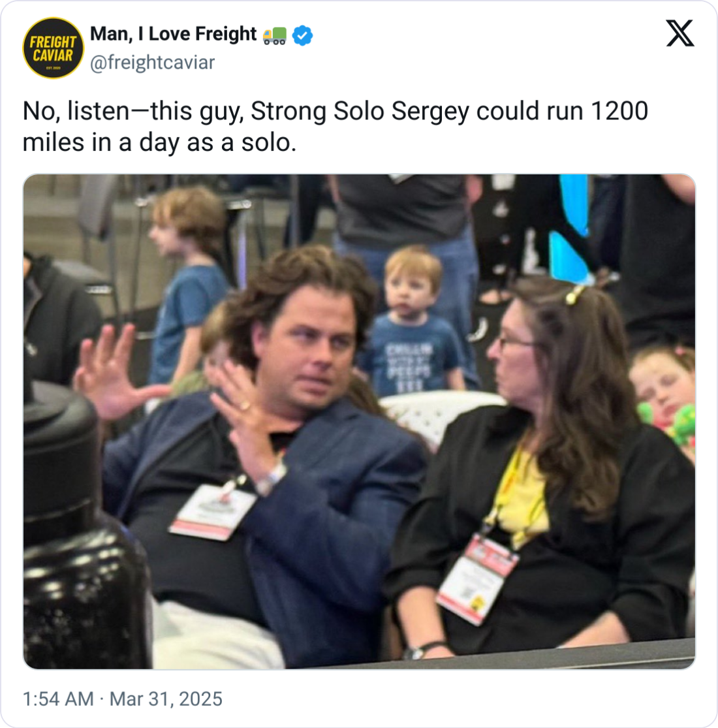
Task: Visit the @freightcaviar handle link
Action: click(x=152, y=63)
